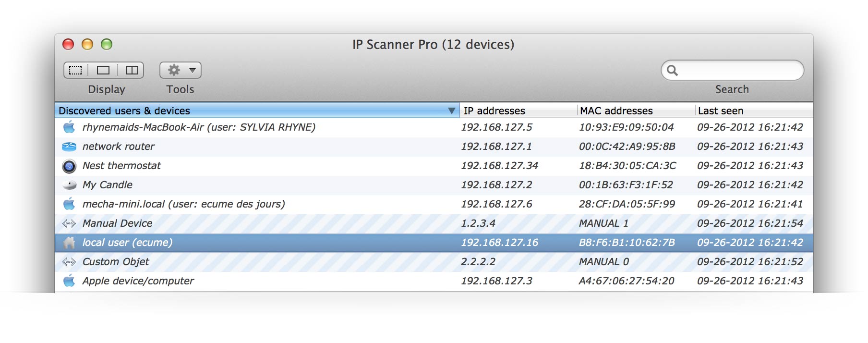Click MAC address B8:F6:B1:10:62:7B
868x343 pixels.
pos(627,243)
